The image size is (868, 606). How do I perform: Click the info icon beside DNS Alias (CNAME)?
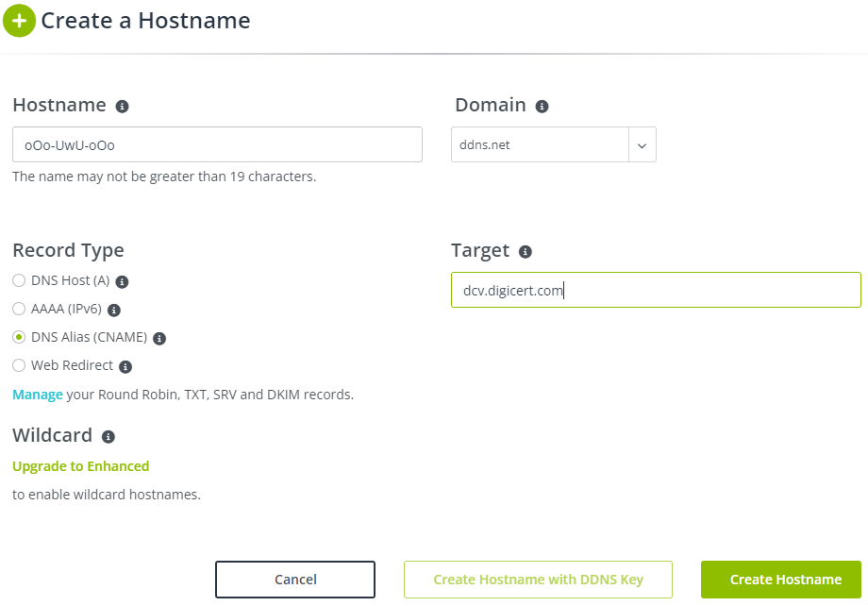[159, 338]
